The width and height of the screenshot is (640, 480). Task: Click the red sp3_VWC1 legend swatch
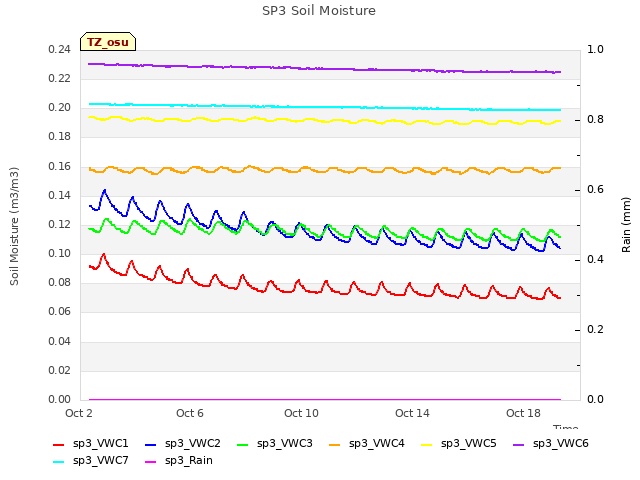[58, 445]
